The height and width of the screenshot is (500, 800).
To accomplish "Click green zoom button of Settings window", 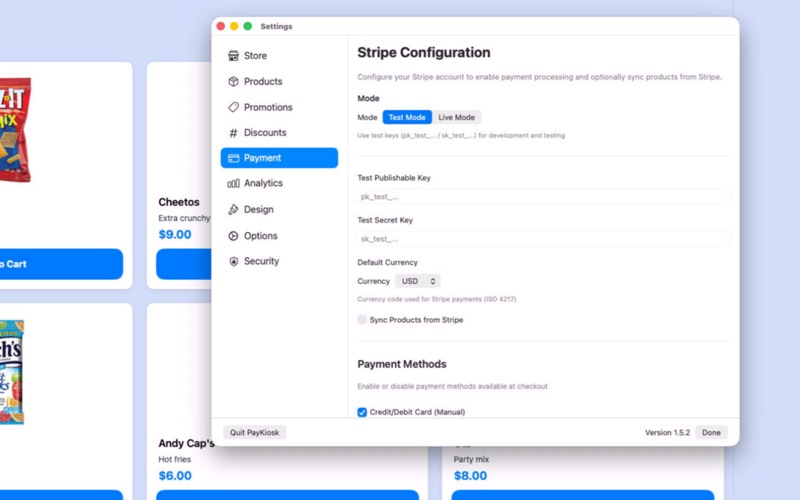I will coord(247,26).
